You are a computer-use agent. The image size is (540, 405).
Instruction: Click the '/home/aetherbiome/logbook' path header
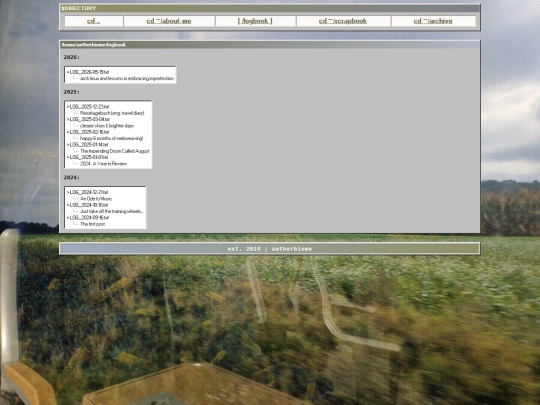click(x=94, y=45)
